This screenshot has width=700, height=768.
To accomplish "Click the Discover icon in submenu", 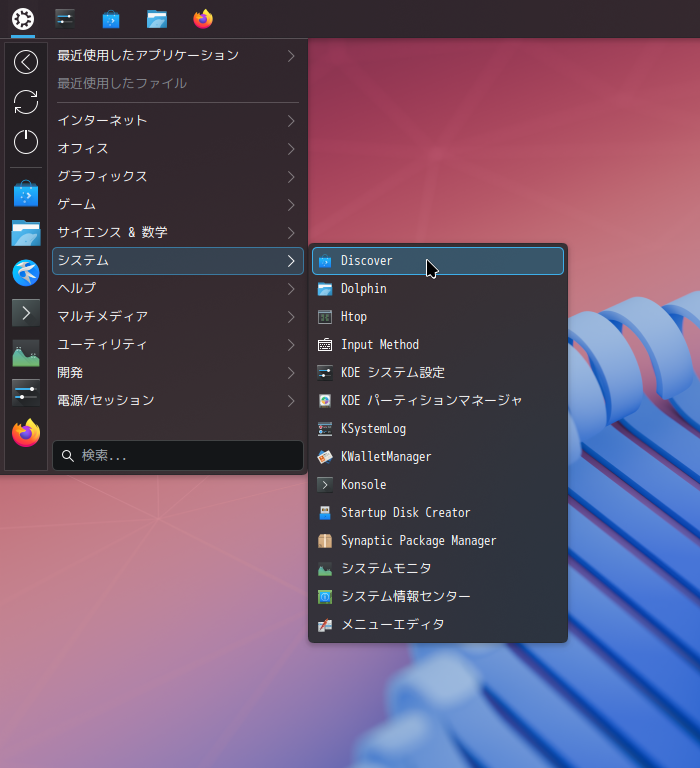I will click(325, 262).
